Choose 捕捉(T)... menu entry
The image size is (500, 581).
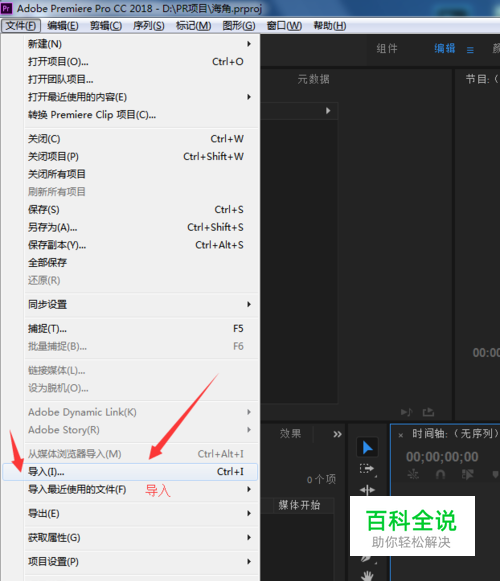point(130,329)
